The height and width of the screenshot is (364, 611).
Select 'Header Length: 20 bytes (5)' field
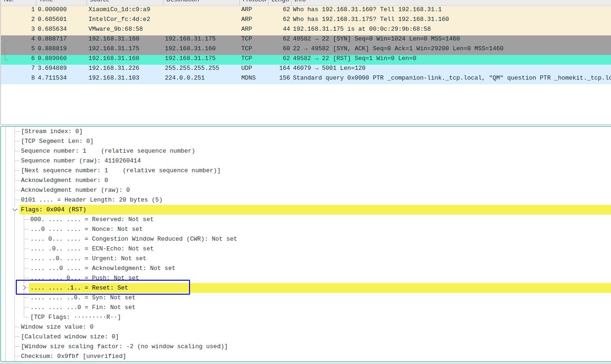pyautogui.click(x=92, y=200)
